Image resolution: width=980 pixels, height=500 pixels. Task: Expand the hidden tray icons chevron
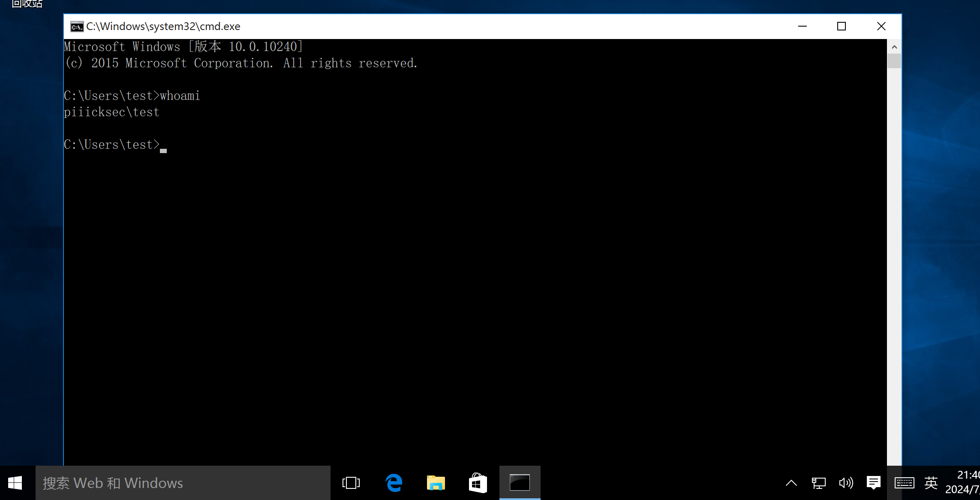[x=791, y=483]
